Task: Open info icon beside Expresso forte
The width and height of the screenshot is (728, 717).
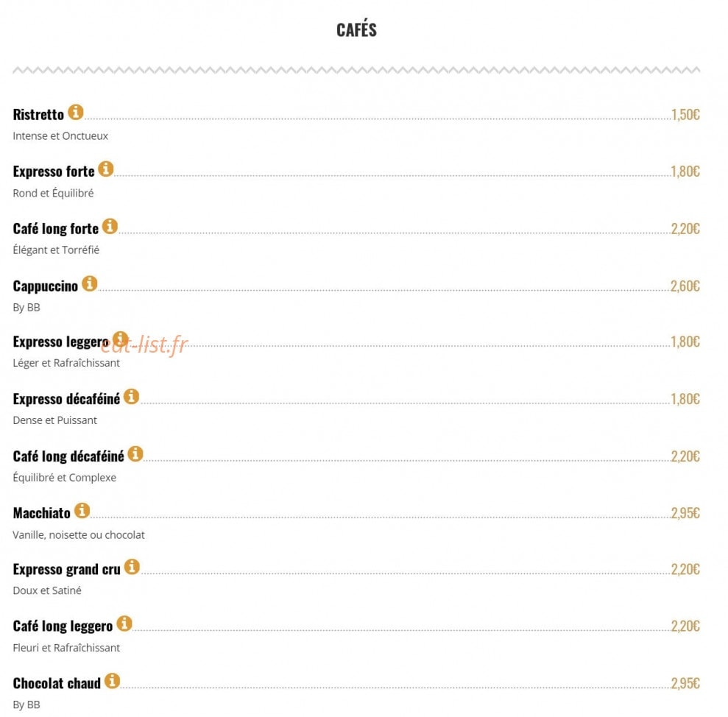Action: coord(106,169)
